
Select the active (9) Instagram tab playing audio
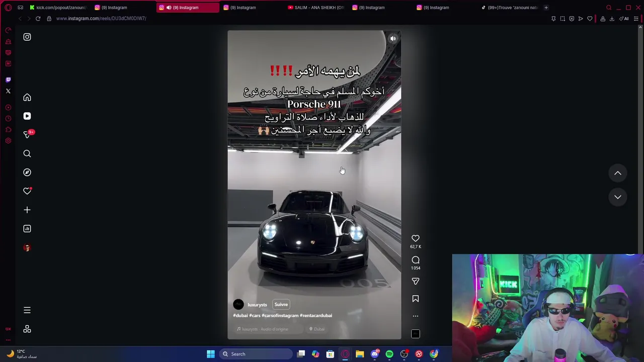(187, 8)
